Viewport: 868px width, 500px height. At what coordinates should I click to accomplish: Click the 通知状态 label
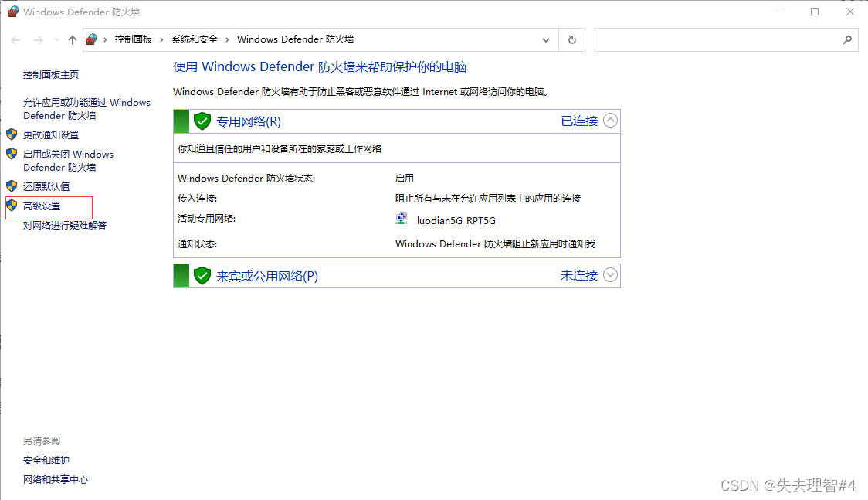pos(197,243)
